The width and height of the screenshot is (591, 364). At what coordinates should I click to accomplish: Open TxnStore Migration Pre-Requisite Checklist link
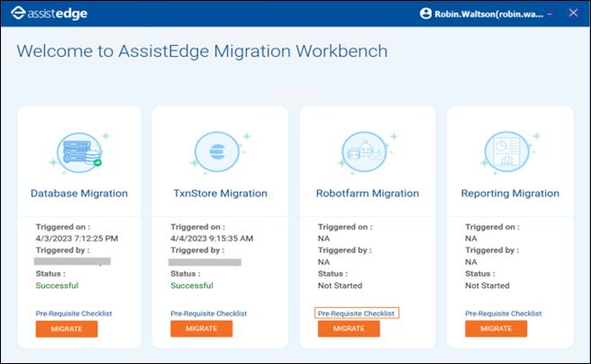[208, 314]
